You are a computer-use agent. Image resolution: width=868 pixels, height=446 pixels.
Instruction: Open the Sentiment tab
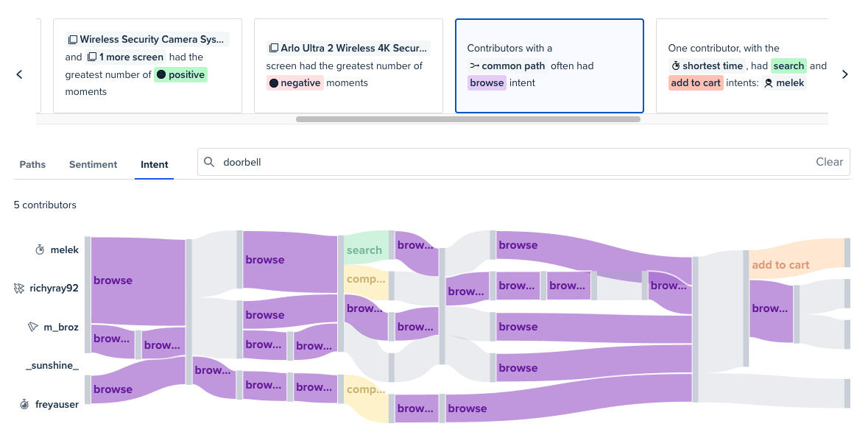pyautogui.click(x=93, y=164)
